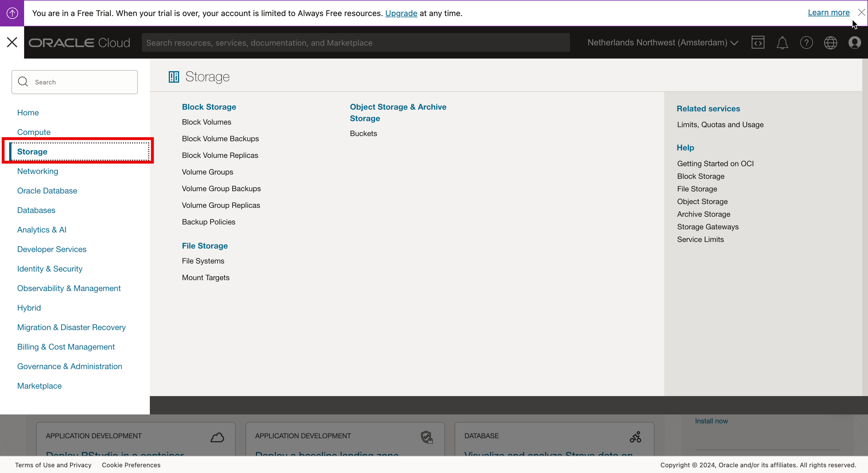Select Identity & Security menu item

coord(50,269)
